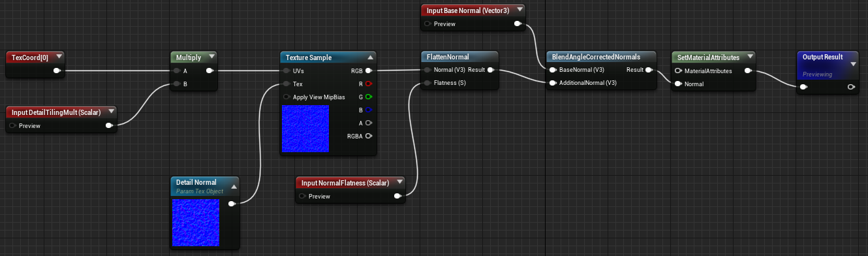Click the FlattenNormal Flatness (S) input pin
This screenshot has width=868, height=256.
[x=427, y=83]
